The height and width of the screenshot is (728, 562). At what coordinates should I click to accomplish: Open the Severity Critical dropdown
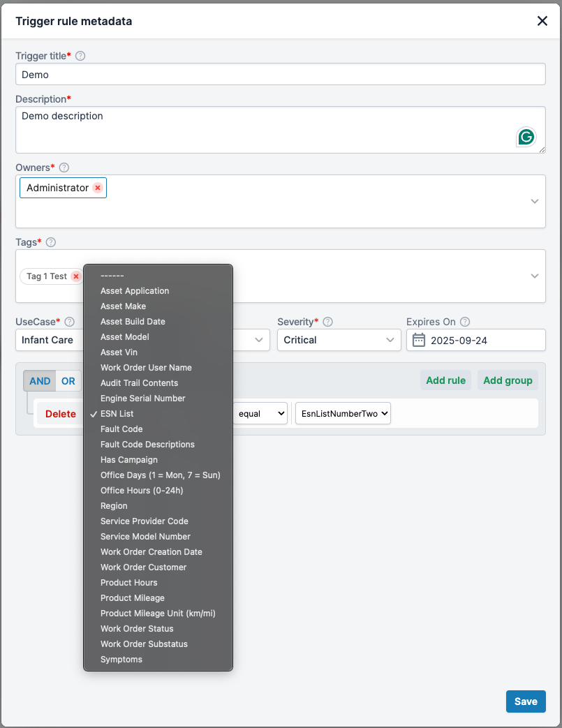[339, 340]
